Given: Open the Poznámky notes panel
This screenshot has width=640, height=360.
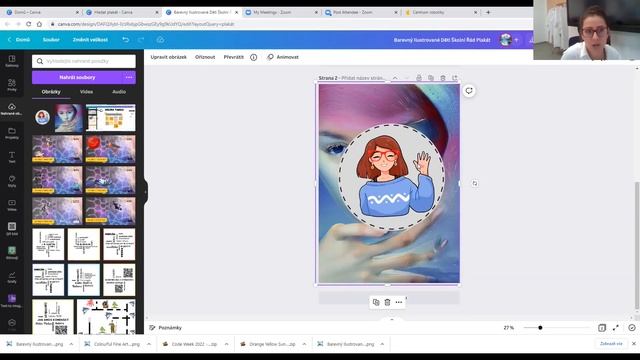Looking at the screenshot, I should click(x=166, y=328).
